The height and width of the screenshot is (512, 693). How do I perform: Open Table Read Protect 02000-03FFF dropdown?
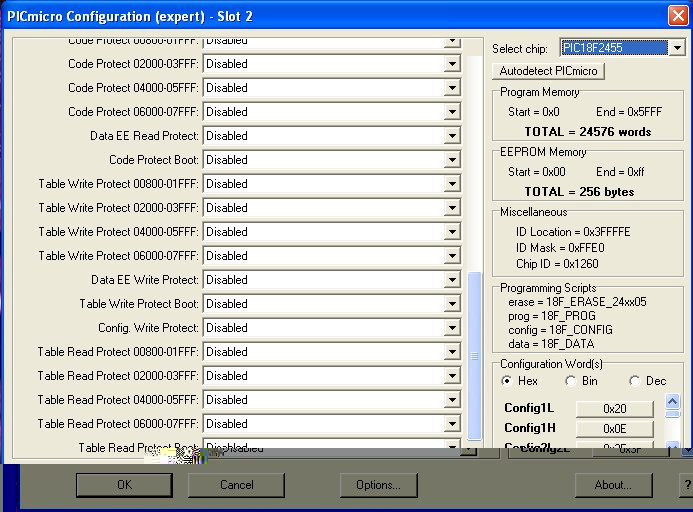(x=452, y=376)
